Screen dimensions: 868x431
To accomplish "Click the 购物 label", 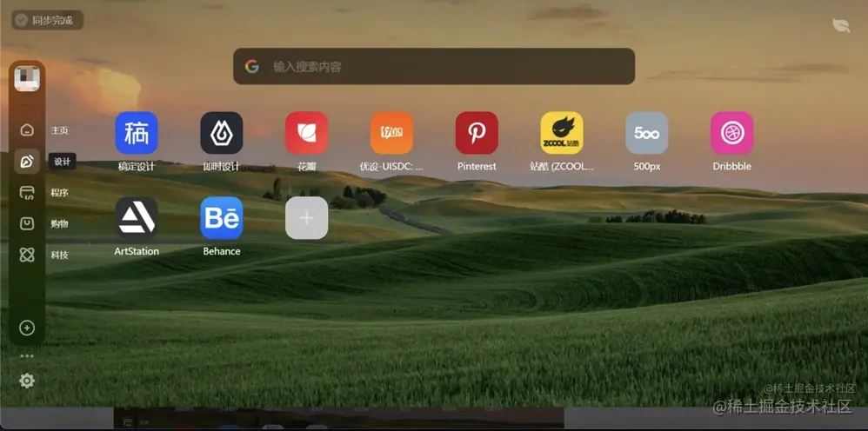I will (60, 224).
